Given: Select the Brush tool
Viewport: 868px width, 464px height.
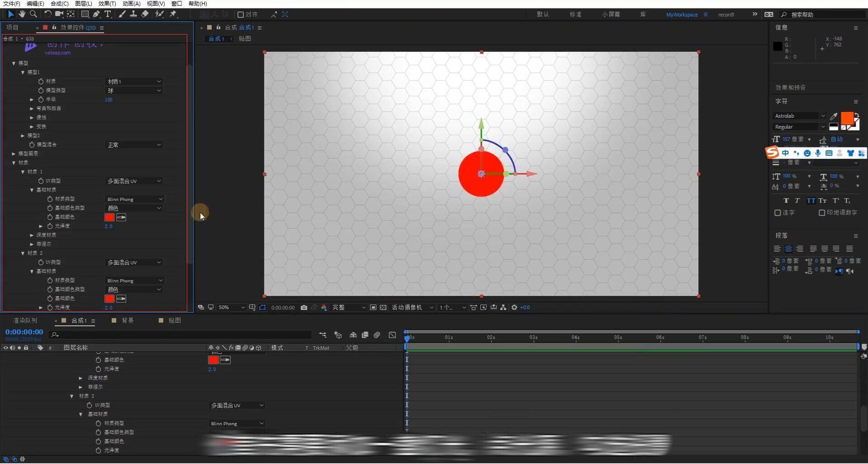Looking at the screenshot, I should (x=122, y=14).
